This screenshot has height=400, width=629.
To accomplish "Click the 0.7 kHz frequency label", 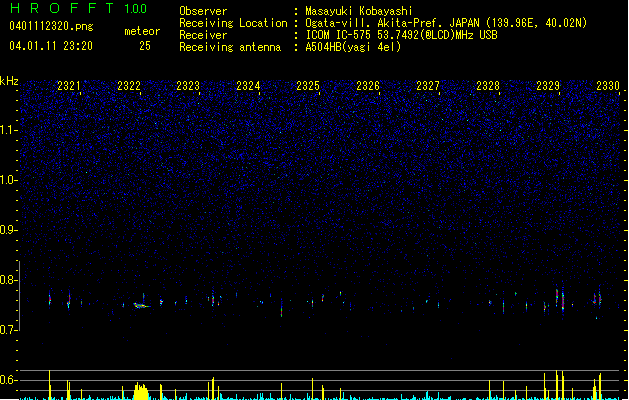I will coord(8,330).
